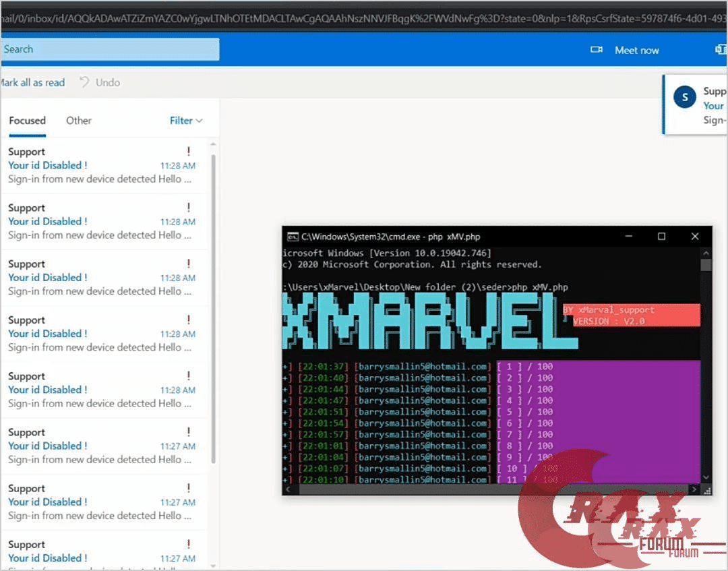Screen dimensions: 728x571
Task: Click the cmd.exe icon in title bar
Action: (x=293, y=237)
